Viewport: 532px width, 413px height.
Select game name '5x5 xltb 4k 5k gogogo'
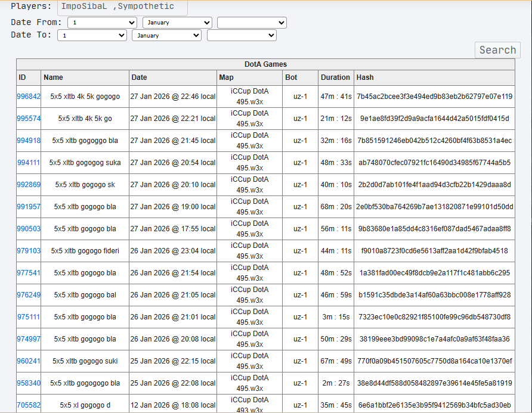[85, 97]
